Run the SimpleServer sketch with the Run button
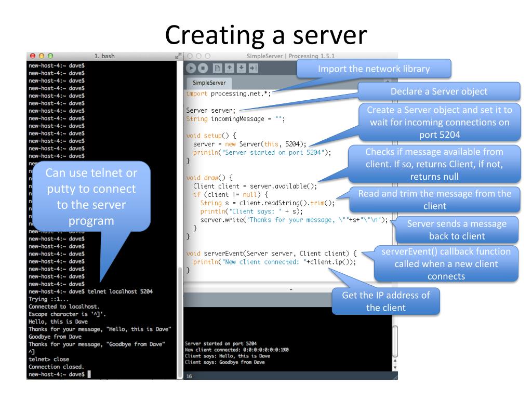 point(191,68)
